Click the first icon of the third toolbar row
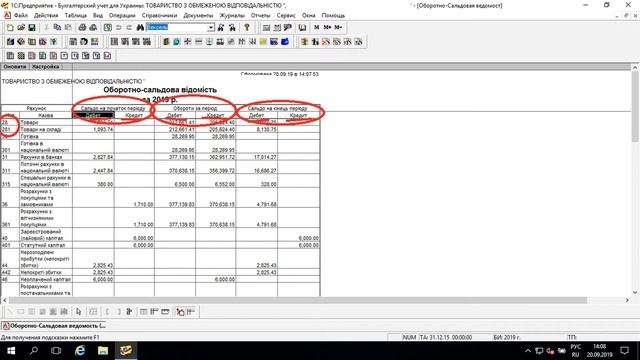Image resolution: width=640 pixels, height=360 pixels. [10, 56]
